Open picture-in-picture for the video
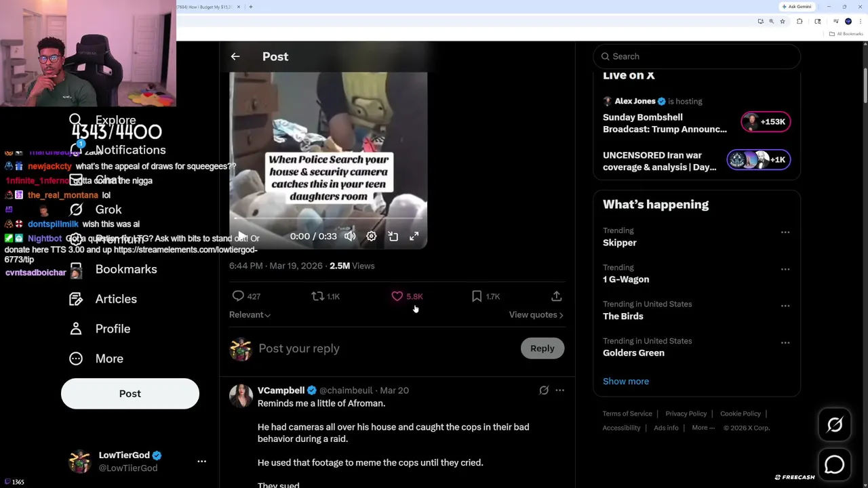Image resolution: width=868 pixels, height=488 pixels. coord(393,236)
